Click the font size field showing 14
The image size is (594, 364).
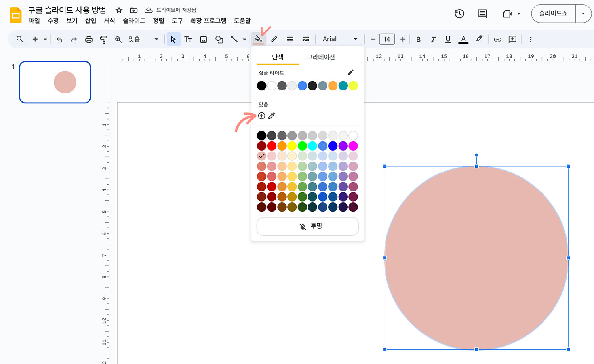(x=387, y=39)
